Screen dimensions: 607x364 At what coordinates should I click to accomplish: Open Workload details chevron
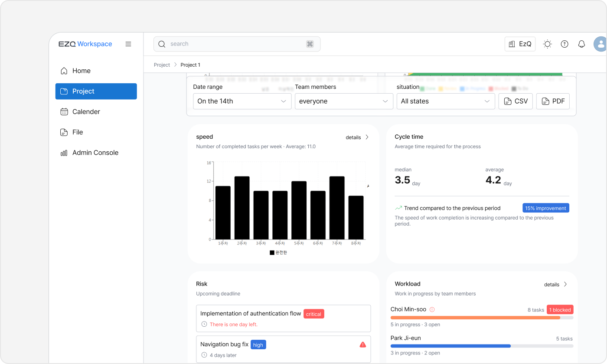(x=565, y=284)
